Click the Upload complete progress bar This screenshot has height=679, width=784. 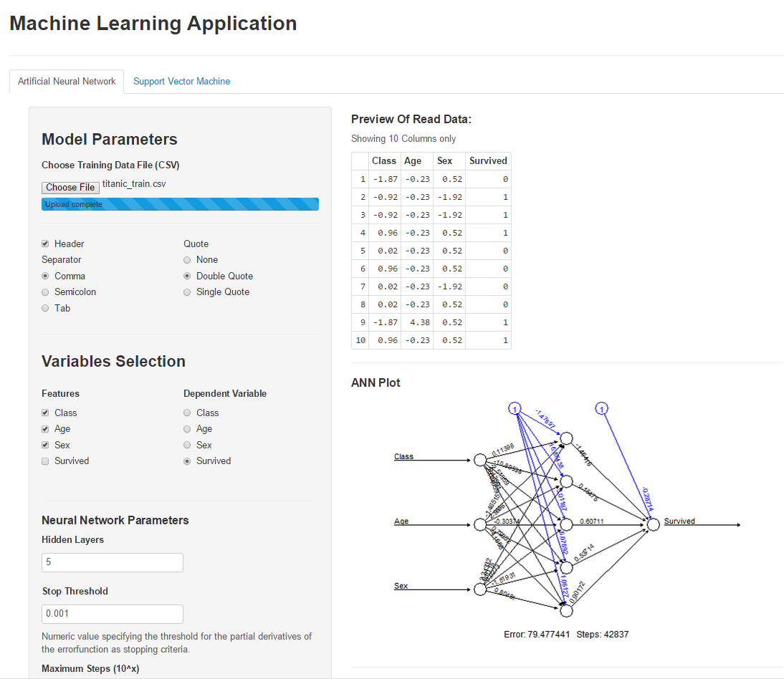180,204
